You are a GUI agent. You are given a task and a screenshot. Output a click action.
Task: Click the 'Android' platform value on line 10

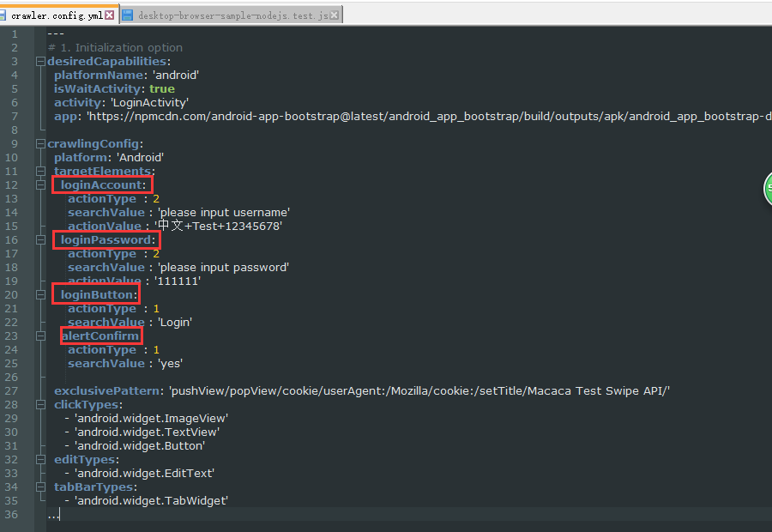click(x=140, y=158)
